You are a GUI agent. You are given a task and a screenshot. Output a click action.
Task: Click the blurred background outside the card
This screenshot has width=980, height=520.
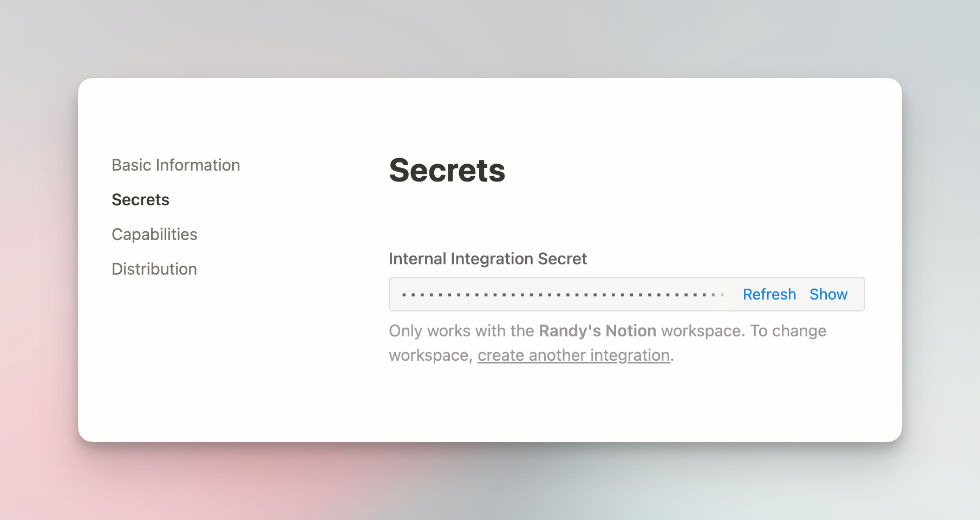coord(487,38)
